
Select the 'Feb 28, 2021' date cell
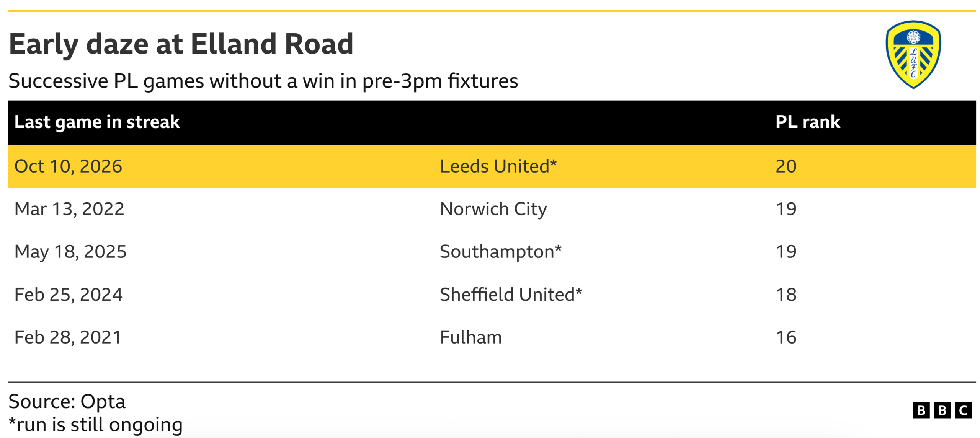point(68,338)
